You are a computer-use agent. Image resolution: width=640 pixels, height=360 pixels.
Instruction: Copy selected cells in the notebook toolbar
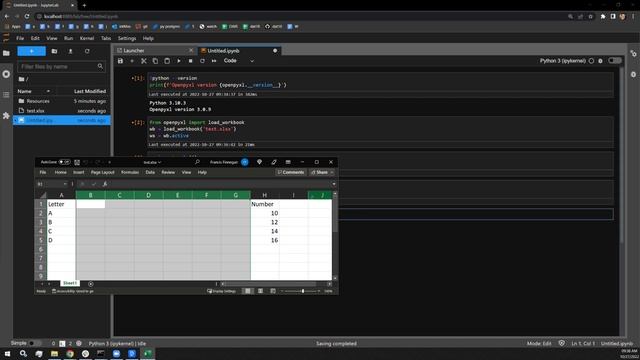[155, 61]
